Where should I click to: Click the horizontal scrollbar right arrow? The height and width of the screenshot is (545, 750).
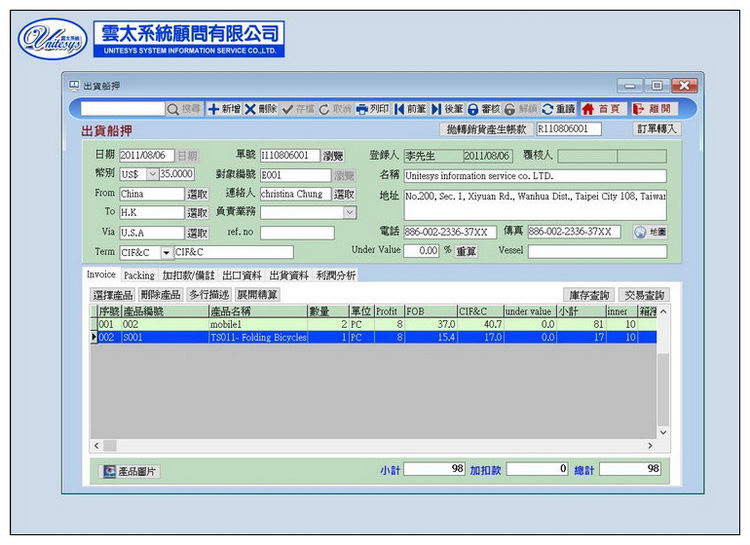click(x=650, y=445)
